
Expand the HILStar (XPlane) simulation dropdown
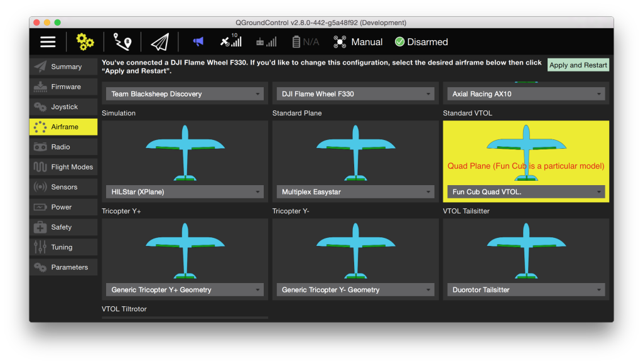click(185, 191)
